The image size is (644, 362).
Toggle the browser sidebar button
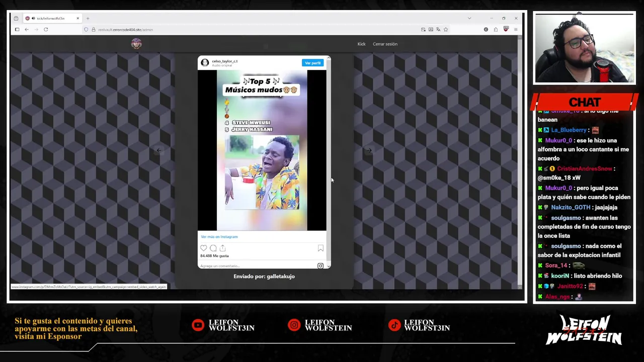point(17,30)
